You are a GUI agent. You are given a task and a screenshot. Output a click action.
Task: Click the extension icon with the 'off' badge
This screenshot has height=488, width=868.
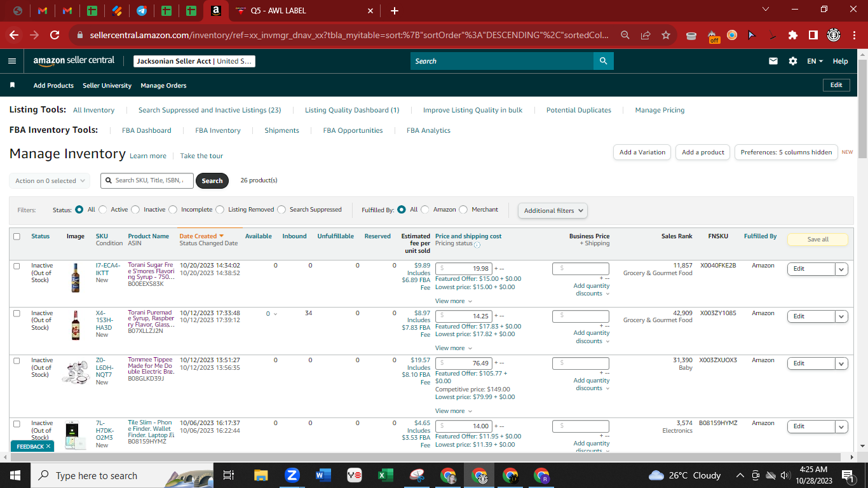[x=713, y=36]
